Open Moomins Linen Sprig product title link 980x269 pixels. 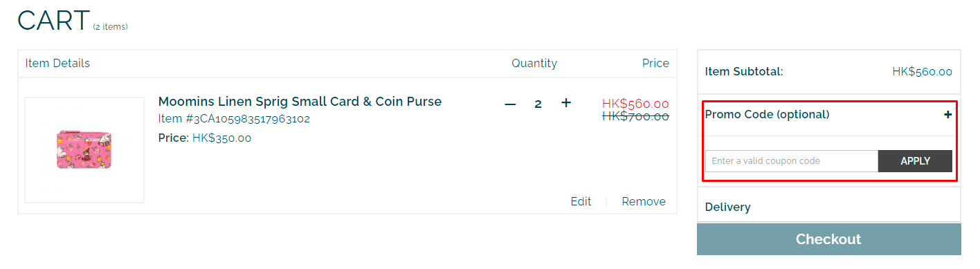point(300,102)
